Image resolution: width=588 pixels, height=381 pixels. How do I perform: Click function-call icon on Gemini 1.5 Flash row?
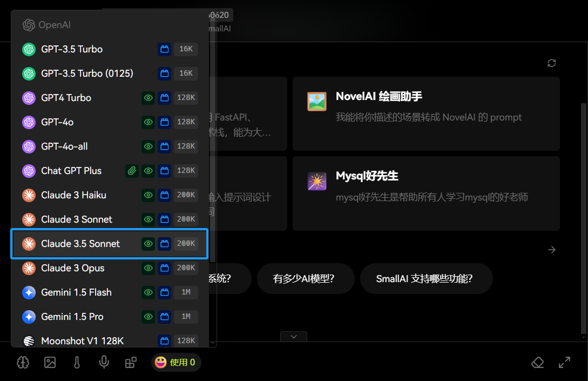click(x=164, y=292)
